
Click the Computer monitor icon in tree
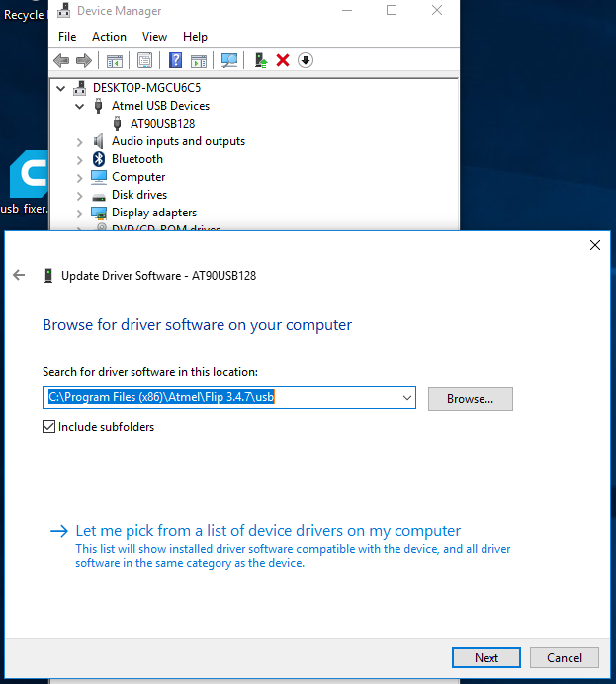tap(99, 177)
